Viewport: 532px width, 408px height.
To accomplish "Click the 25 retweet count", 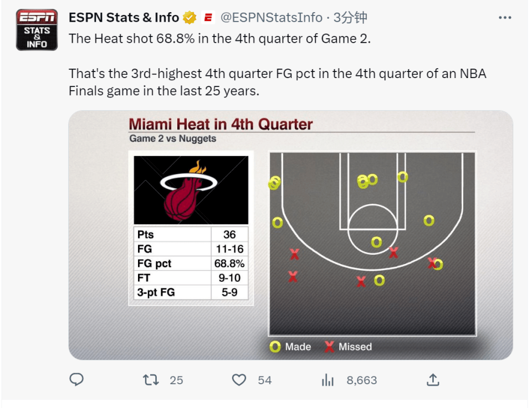I will 176,380.
